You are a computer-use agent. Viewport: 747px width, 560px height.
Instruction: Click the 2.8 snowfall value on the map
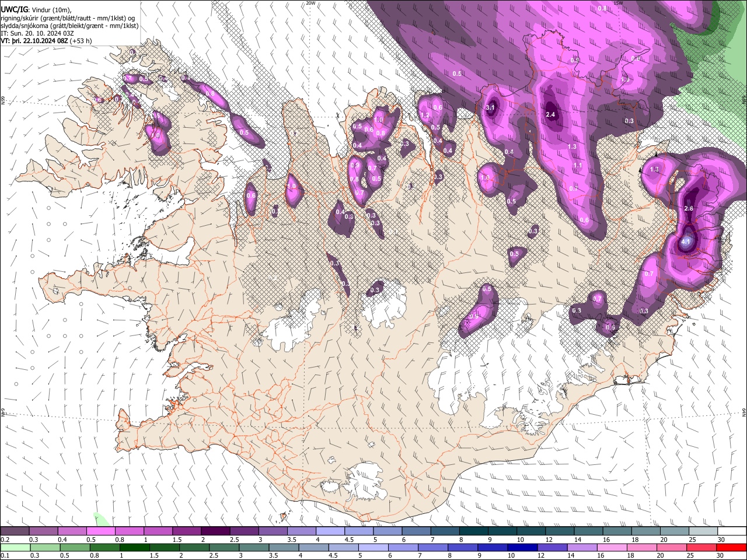point(688,209)
